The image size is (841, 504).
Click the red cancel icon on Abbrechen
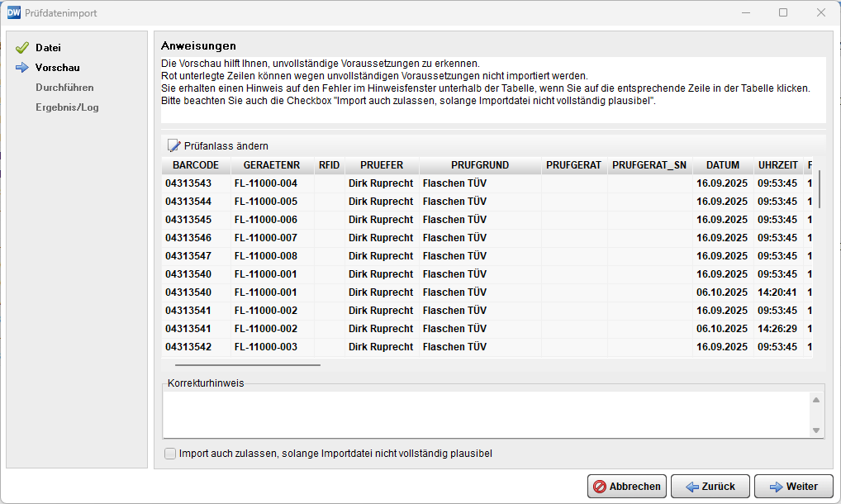tap(600, 487)
